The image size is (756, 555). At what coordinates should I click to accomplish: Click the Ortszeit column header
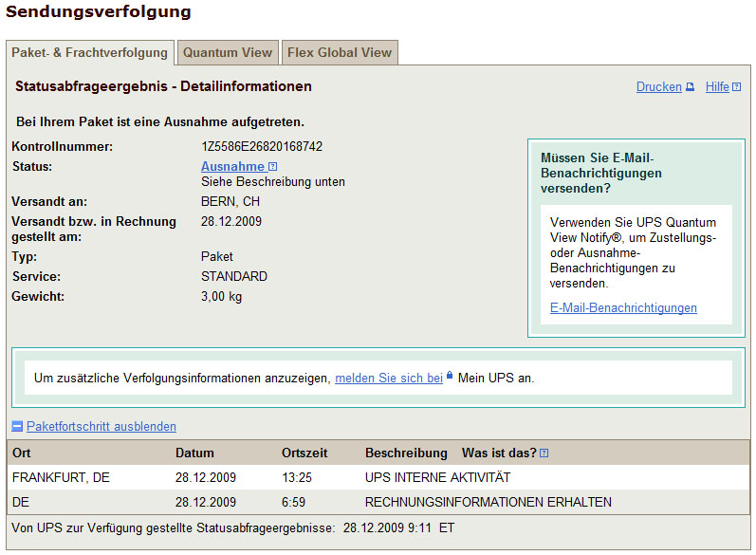click(304, 453)
